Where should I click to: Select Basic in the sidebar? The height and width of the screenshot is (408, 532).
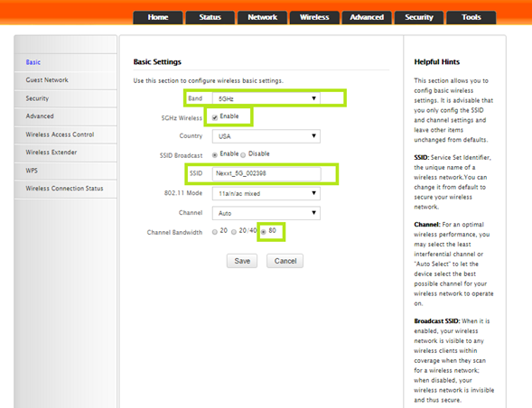point(65,62)
